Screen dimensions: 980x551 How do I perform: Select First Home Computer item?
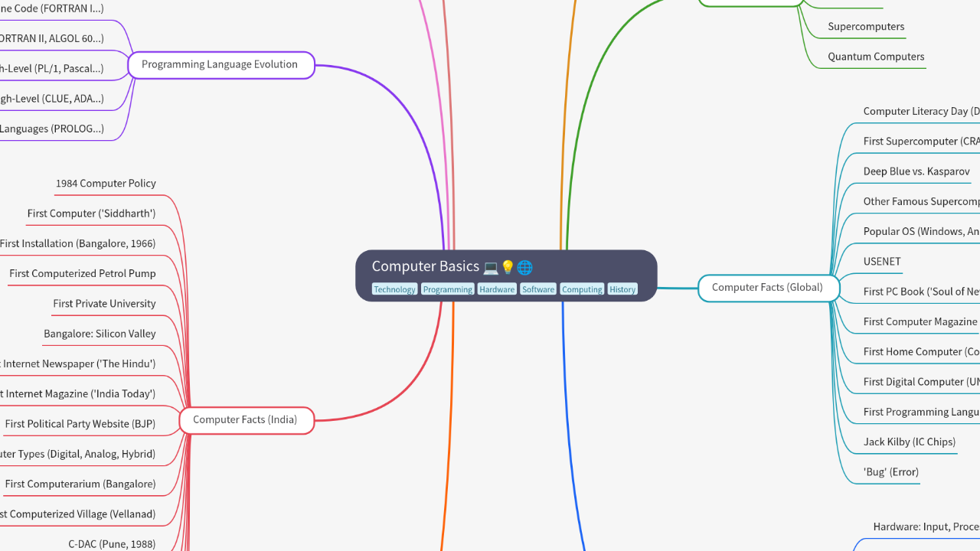(x=921, y=352)
